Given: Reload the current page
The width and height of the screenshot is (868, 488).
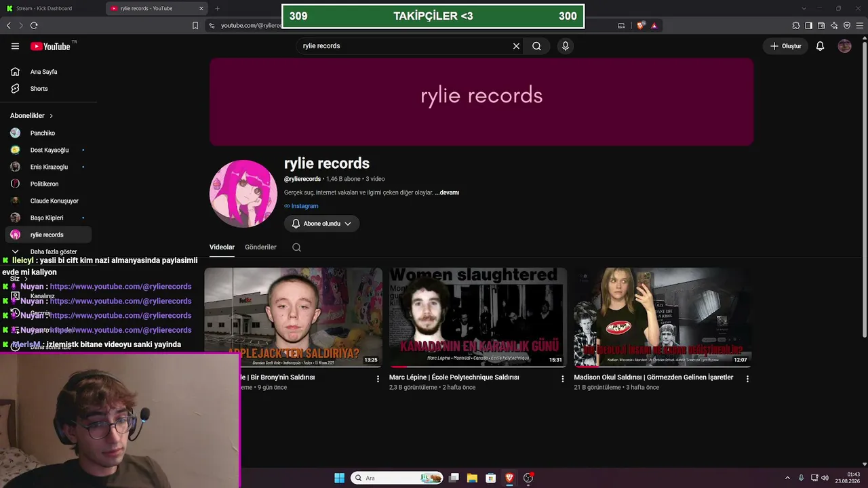Looking at the screenshot, I should click(x=33, y=25).
